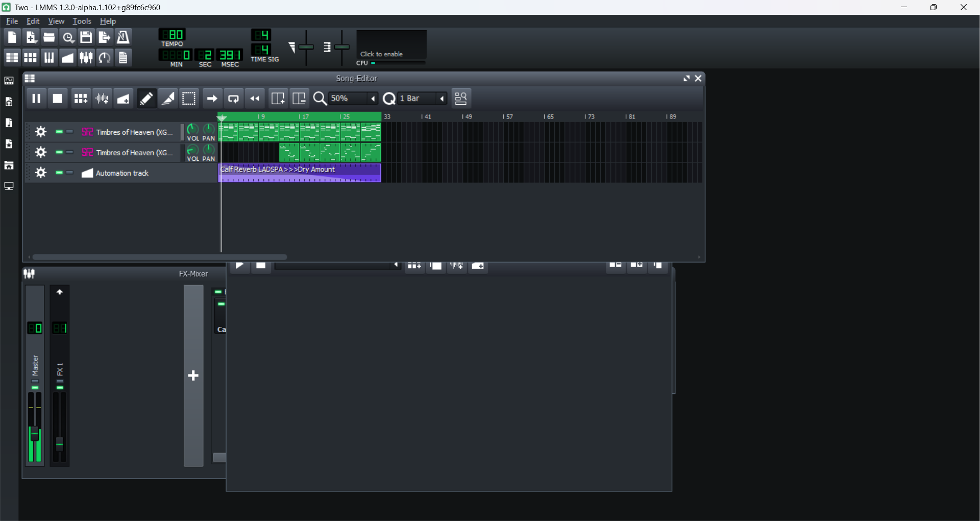Open an existing project
980x521 pixels.
click(x=49, y=37)
